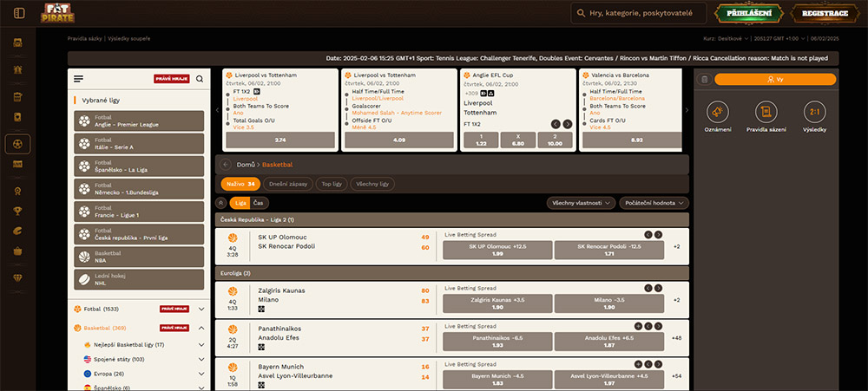The image size is (868, 391).
Task: Click the search magnifier in the sports sidebar
Action: tap(200, 79)
